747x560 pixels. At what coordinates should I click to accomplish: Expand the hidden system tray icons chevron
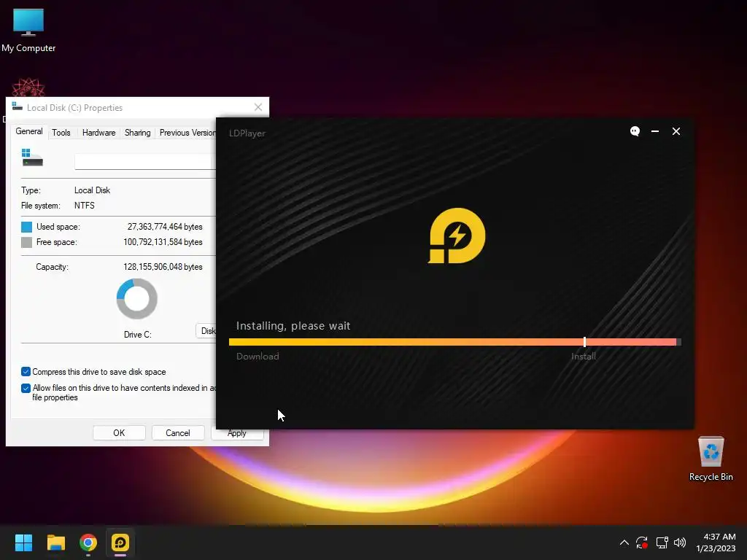pos(624,542)
